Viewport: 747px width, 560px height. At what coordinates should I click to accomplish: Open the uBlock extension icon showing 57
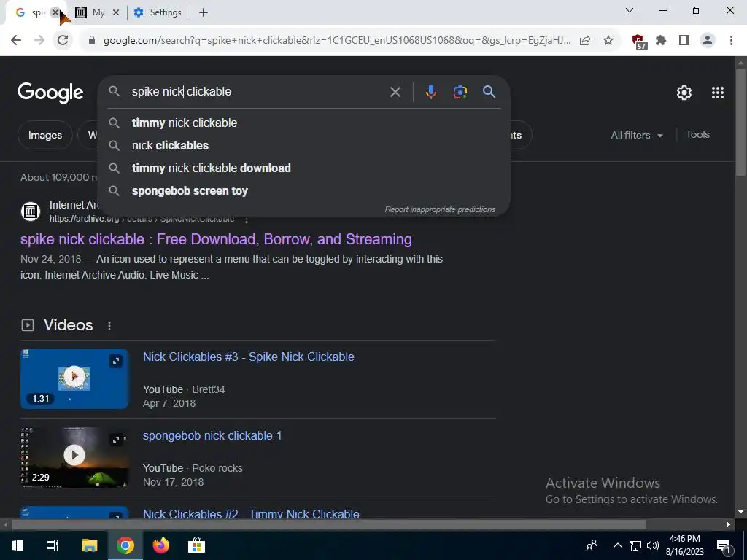pyautogui.click(x=639, y=42)
